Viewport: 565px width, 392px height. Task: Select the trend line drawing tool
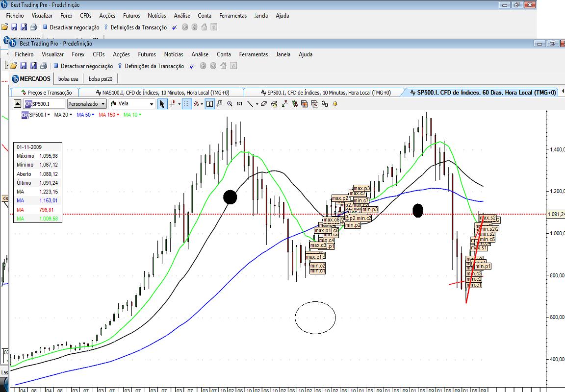250,104
